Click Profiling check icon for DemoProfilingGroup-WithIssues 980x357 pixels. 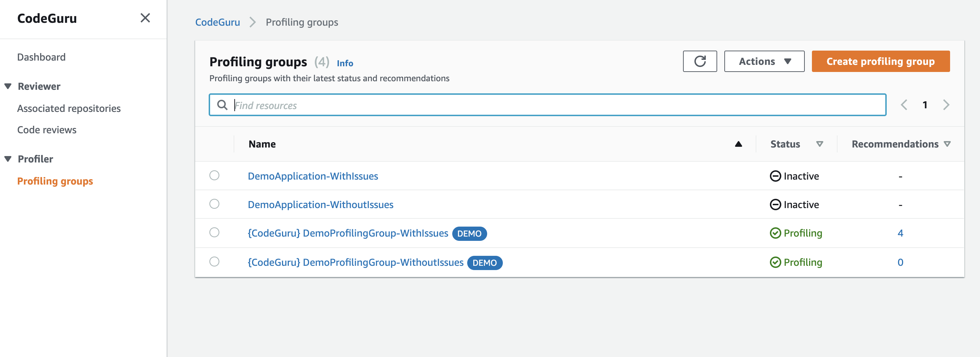775,233
